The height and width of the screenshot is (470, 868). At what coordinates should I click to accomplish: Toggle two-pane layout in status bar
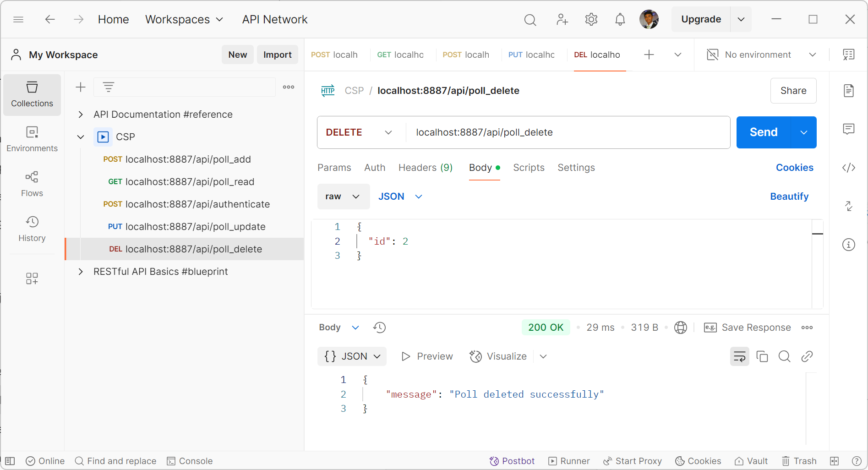[x=834, y=461]
